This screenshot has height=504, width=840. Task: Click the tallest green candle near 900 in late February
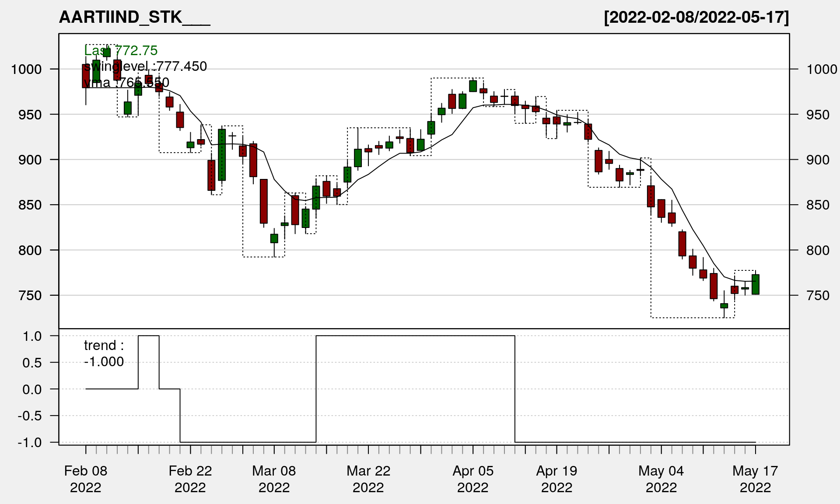[x=222, y=155]
